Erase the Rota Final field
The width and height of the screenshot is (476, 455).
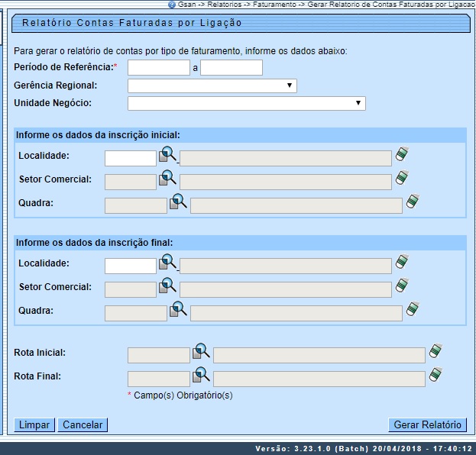click(x=436, y=374)
